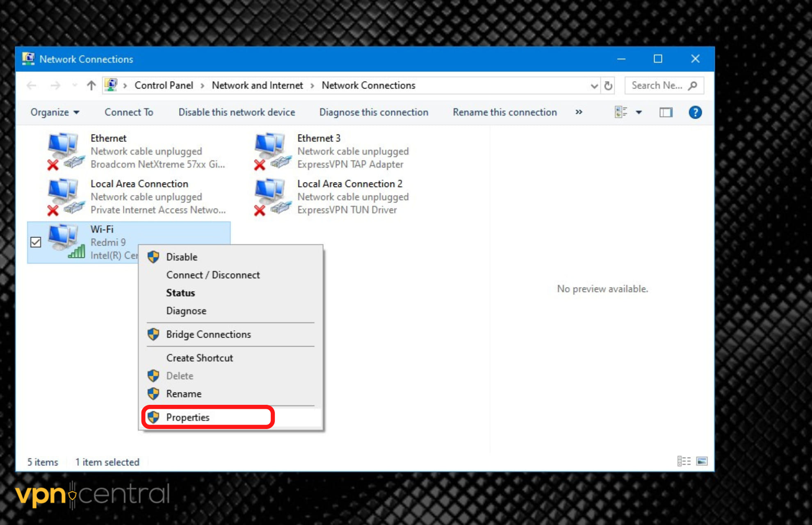Click Bridge Connections menu entry
This screenshot has height=525, width=812.
pos(208,334)
